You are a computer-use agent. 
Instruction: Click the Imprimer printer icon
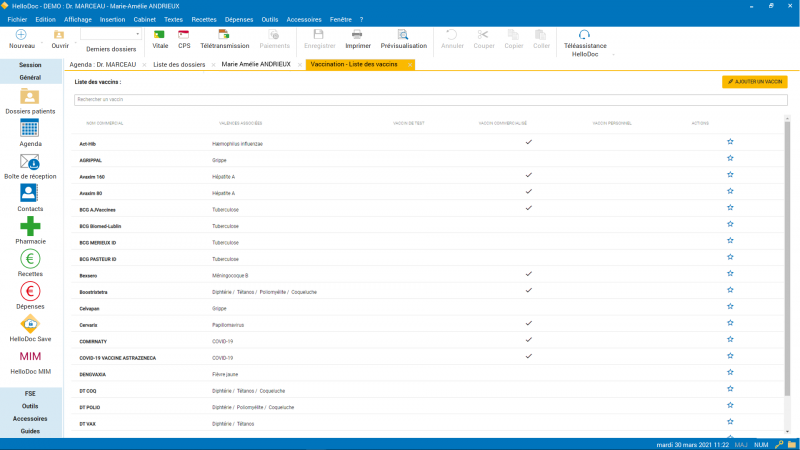point(357,35)
